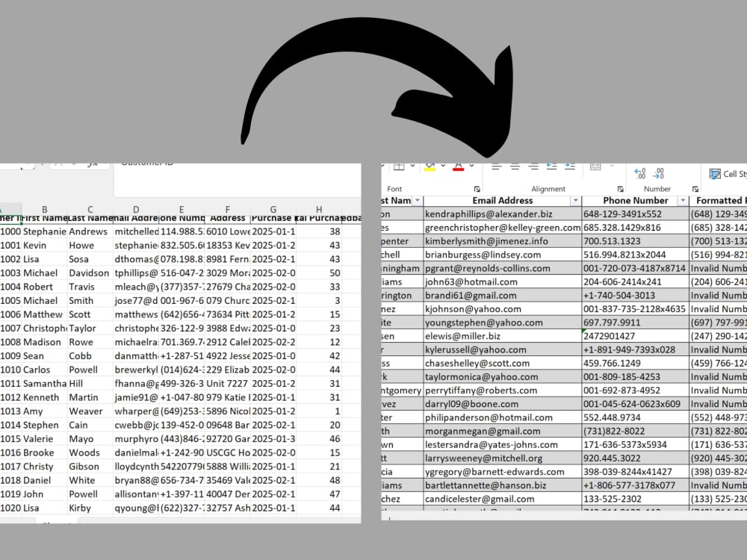Screen dimensions: 747x560
Task: Select phone cell 133-525-2302
Action: pyautogui.click(x=635, y=499)
